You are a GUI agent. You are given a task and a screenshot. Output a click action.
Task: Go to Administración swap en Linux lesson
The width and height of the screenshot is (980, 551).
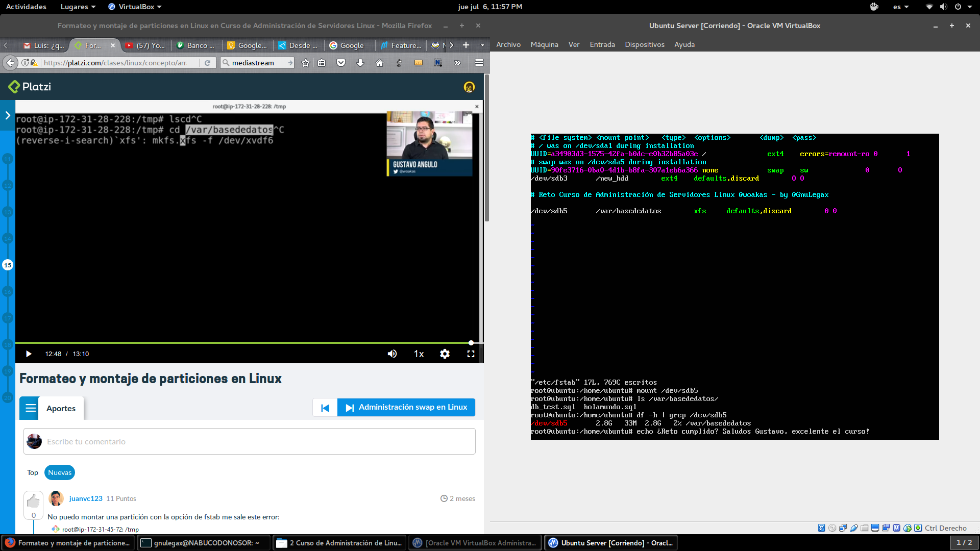406,407
